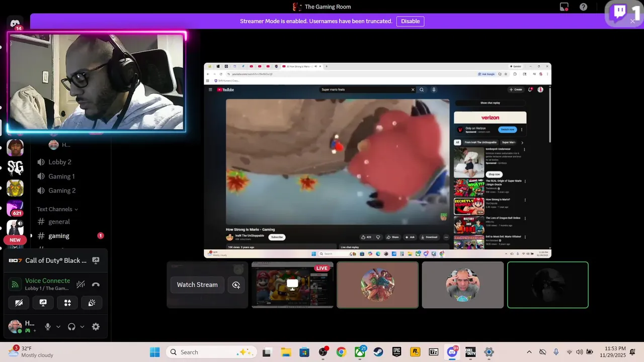The width and height of the screenshot is (644, 362).
Task: Open the Discord inbox icon
Action: point(564,7)
